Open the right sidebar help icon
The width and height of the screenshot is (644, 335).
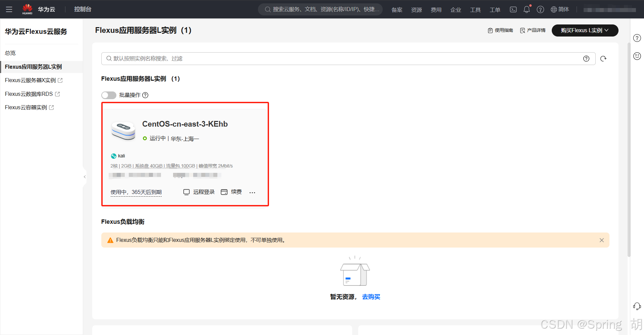(637, 38)
